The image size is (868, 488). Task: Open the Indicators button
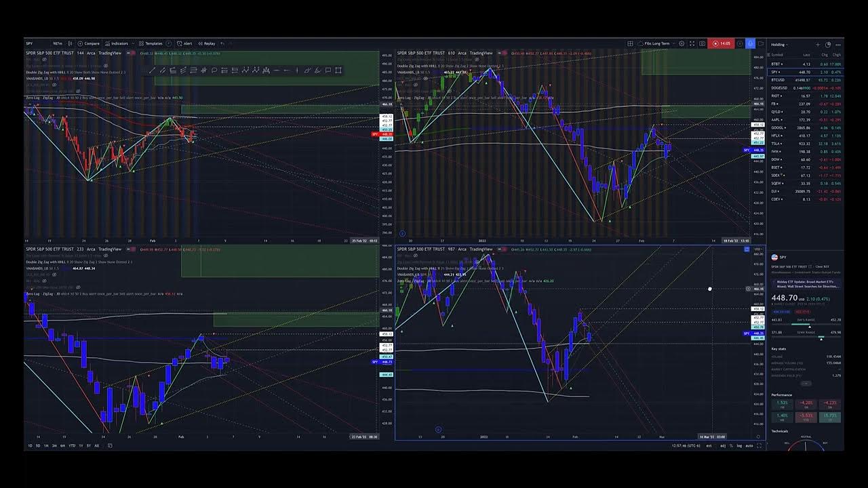tap(117, 43)
